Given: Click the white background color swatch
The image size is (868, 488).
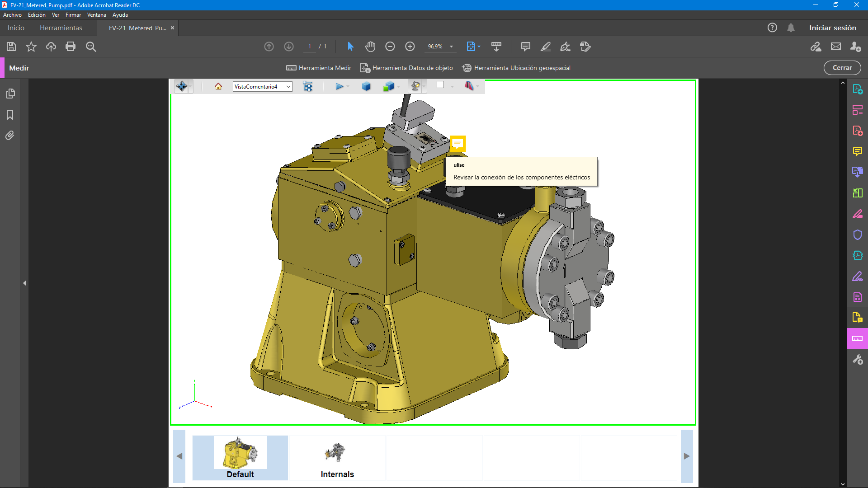Looking at the screenshot, I should click(440, 85).
